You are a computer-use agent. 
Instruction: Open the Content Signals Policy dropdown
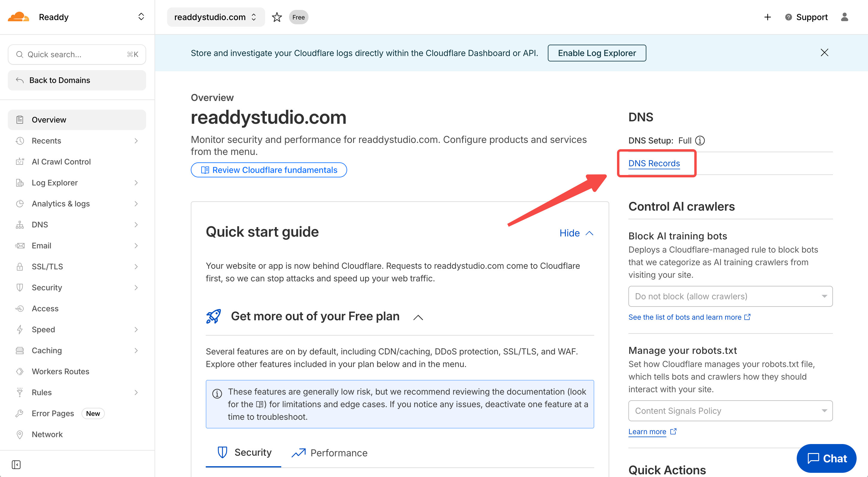[x=730, y=410]
